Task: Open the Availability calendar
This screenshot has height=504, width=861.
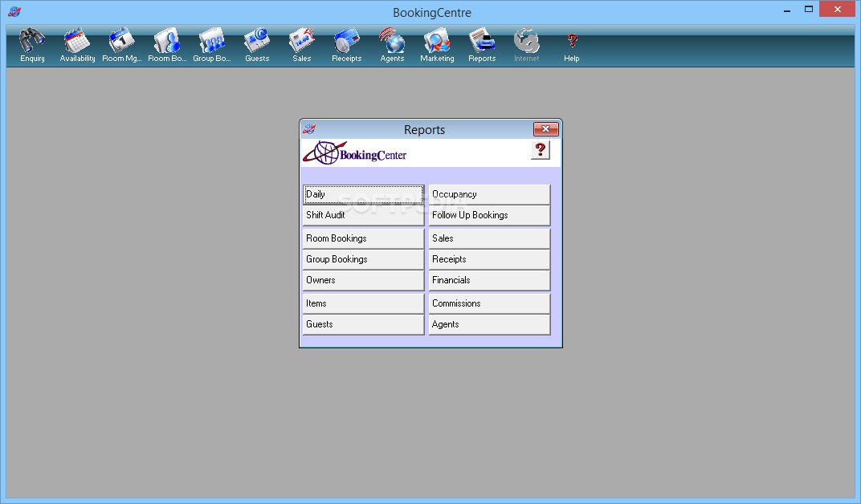Action: pyautogui.click(x=77, y=45)
